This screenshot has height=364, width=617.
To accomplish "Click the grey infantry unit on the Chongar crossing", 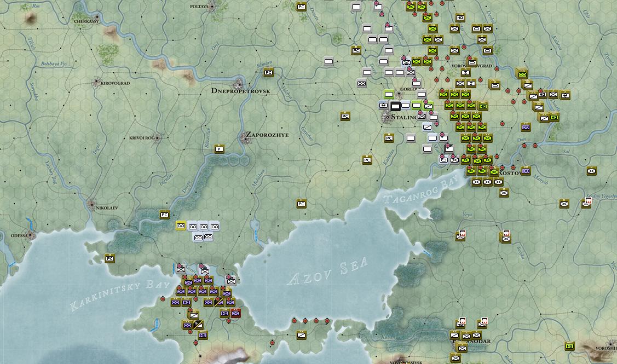I will 231,281.
